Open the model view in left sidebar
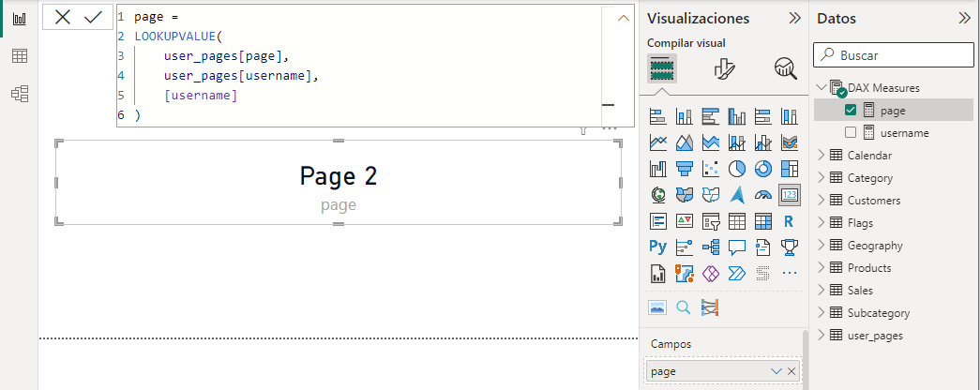This screenshot has height=390, width=980. point(19,94)
